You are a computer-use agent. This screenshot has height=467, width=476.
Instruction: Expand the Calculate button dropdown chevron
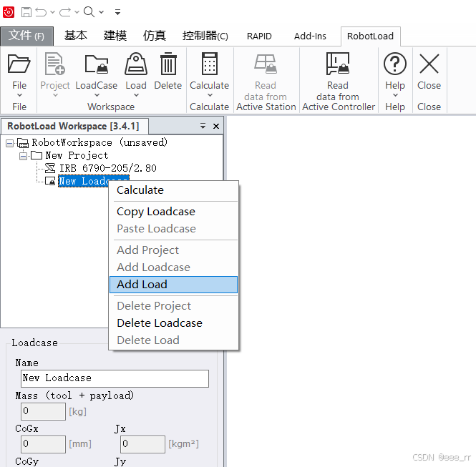pos(210,95)
